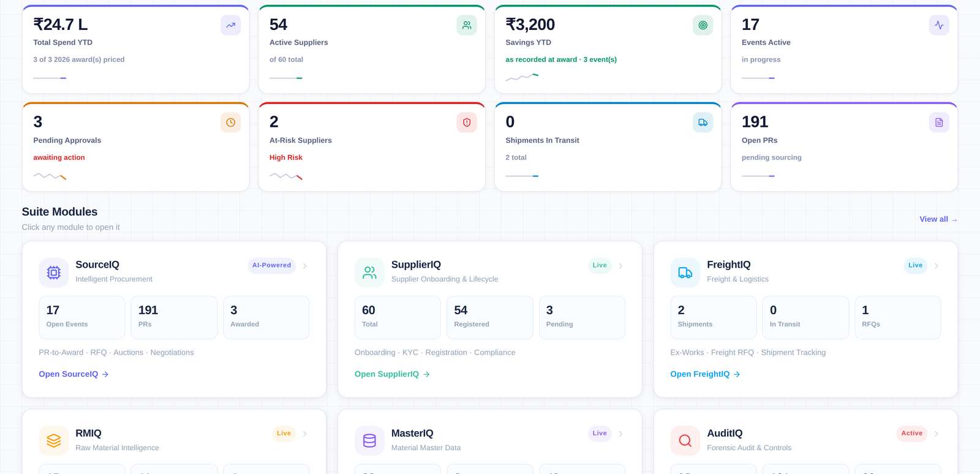Image resolution: width=980 pixels, height=474 pixels.
Task: Click the clock icon on Pending Approvals
Action: coord(230,122)
